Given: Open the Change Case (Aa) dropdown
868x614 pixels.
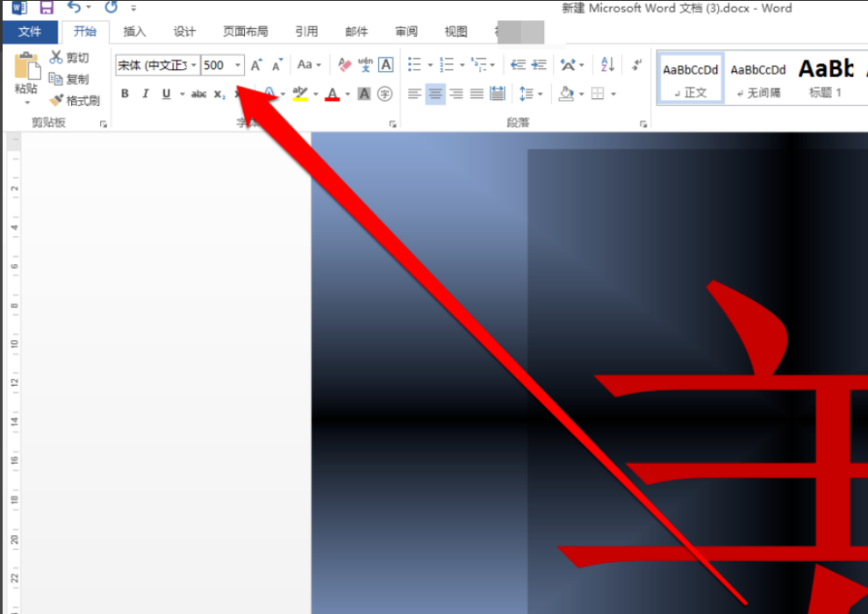Looking at the screenshot, I should (309, 65).
